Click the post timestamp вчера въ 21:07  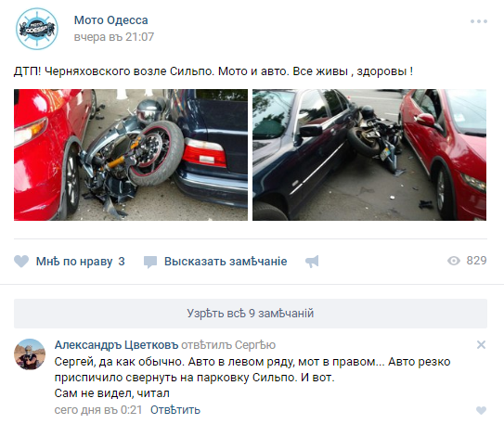coord(114,37)
